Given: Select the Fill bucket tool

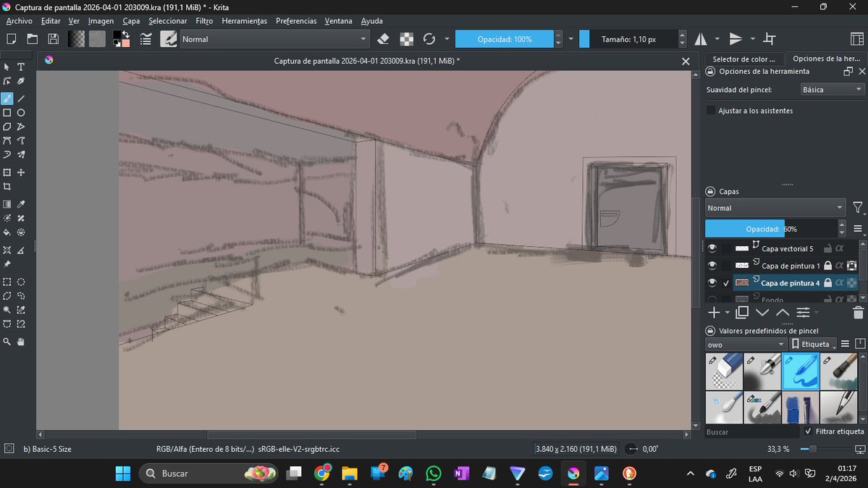Looking at the screenshot, I should (7, 232).
